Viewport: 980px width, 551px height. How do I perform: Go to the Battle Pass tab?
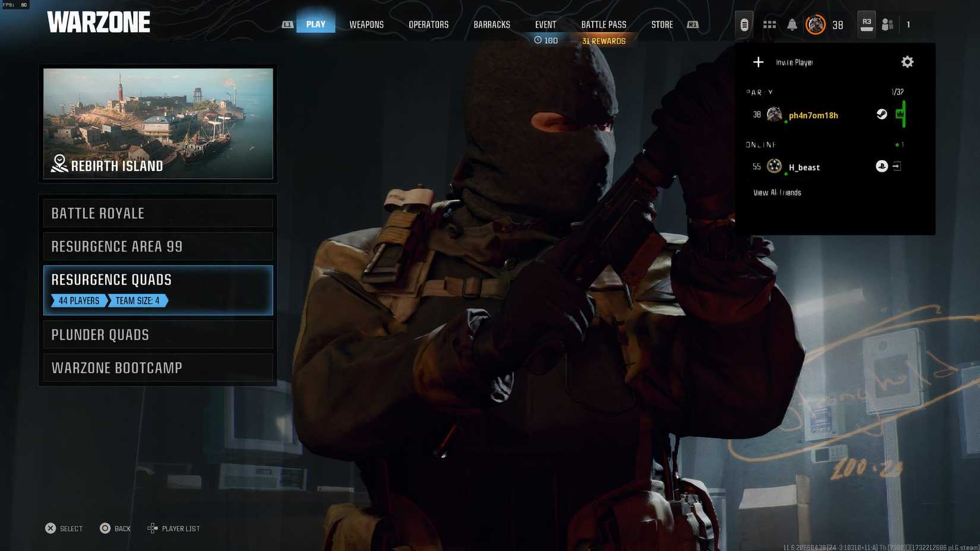pyautogui.click(x=603, y=24)
